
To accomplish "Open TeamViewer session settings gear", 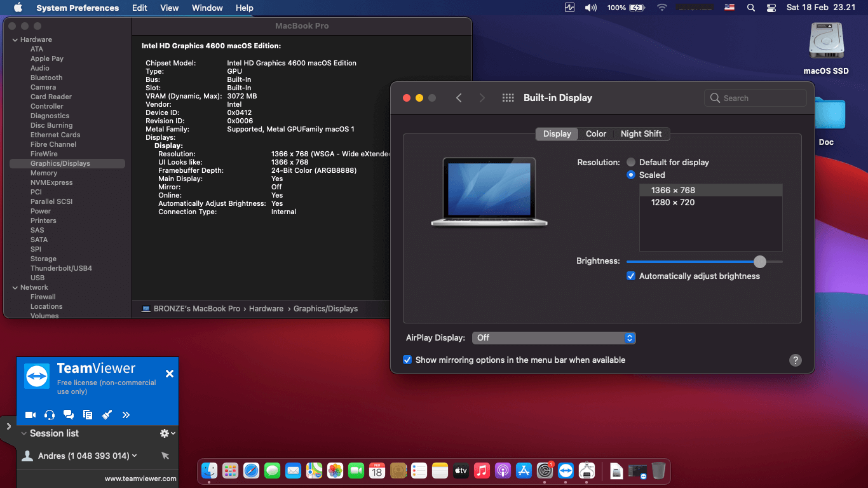I will (x=163, y=433).
